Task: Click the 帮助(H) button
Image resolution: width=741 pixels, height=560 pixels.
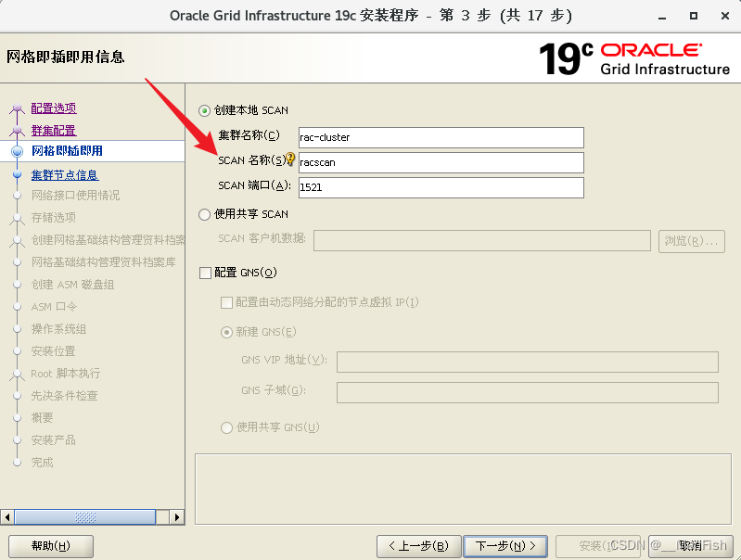Action: point(51,546)
